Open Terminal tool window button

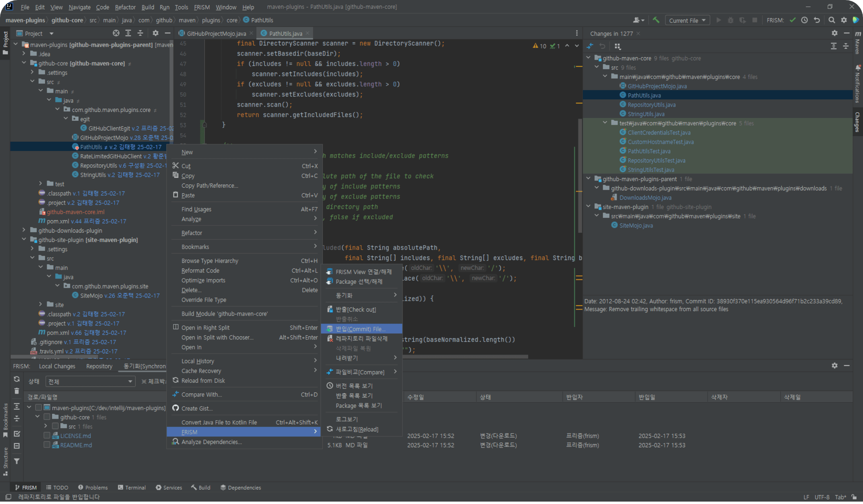[x=132, y=487]
